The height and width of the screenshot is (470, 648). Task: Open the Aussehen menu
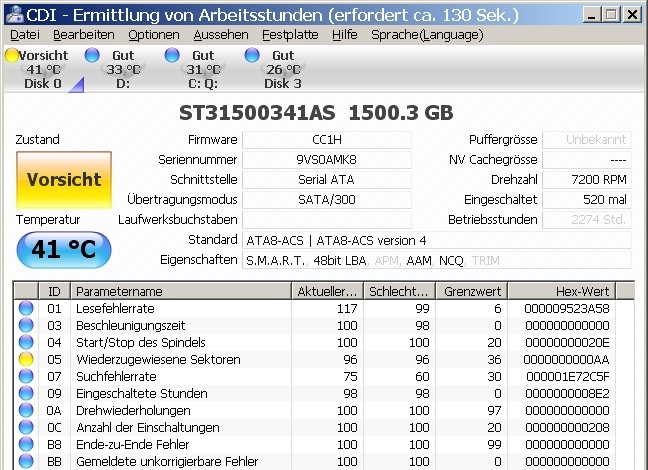[x=221, y=35]
